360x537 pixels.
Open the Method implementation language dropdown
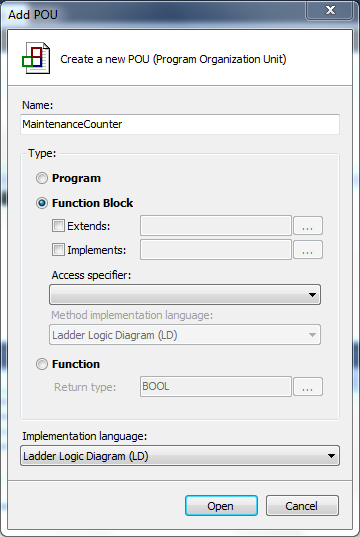coord(185,335)
